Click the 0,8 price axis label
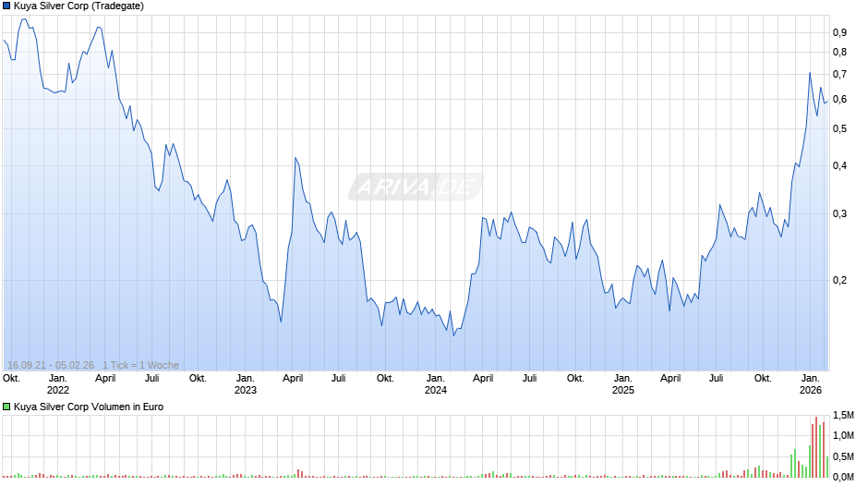This screenshot has width=868, height=486. [x=839, y=52]
